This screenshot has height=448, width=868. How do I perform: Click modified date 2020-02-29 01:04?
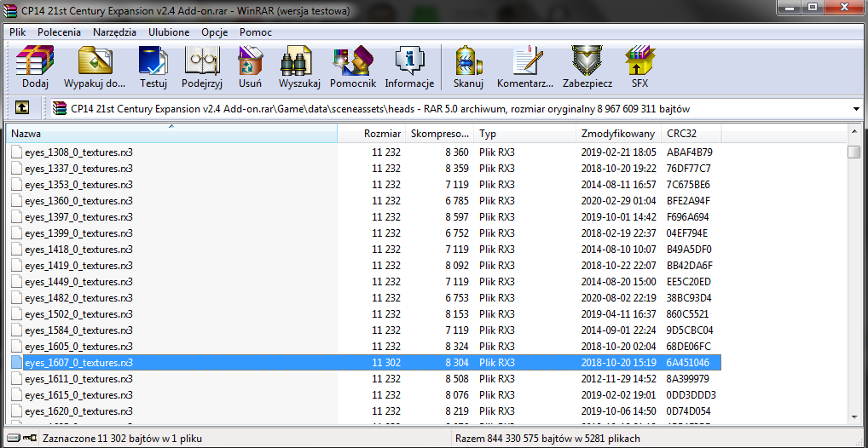point(618,201)
